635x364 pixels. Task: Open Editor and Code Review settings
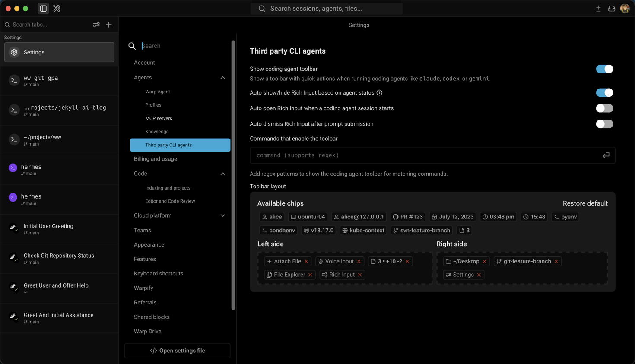click(170, 201)
